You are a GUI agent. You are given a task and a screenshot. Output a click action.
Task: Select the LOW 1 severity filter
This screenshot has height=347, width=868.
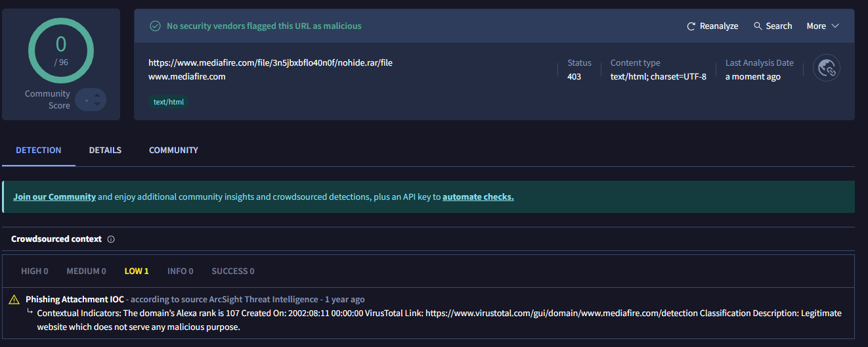coord(137,271)
